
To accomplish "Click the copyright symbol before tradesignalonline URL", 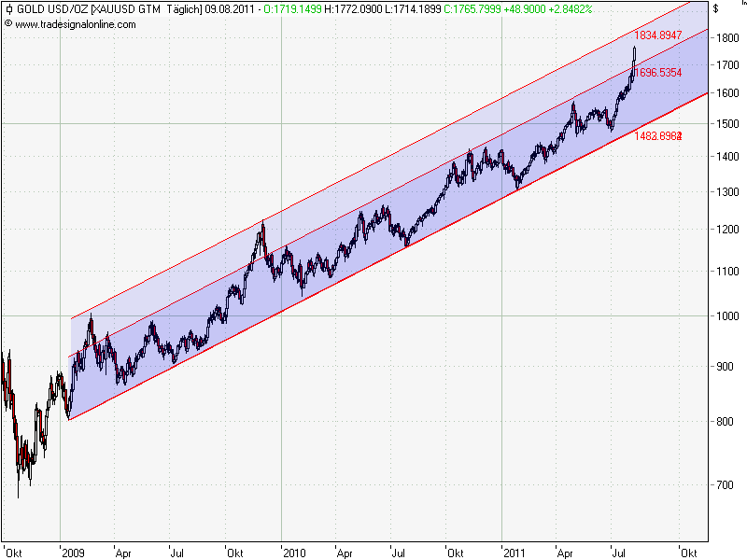I will point(8,23).
